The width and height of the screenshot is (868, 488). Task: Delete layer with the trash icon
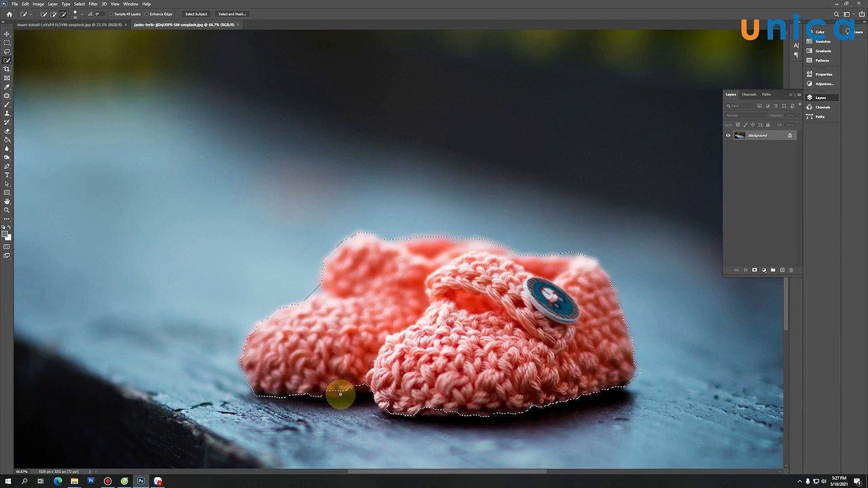pos(791,270)
